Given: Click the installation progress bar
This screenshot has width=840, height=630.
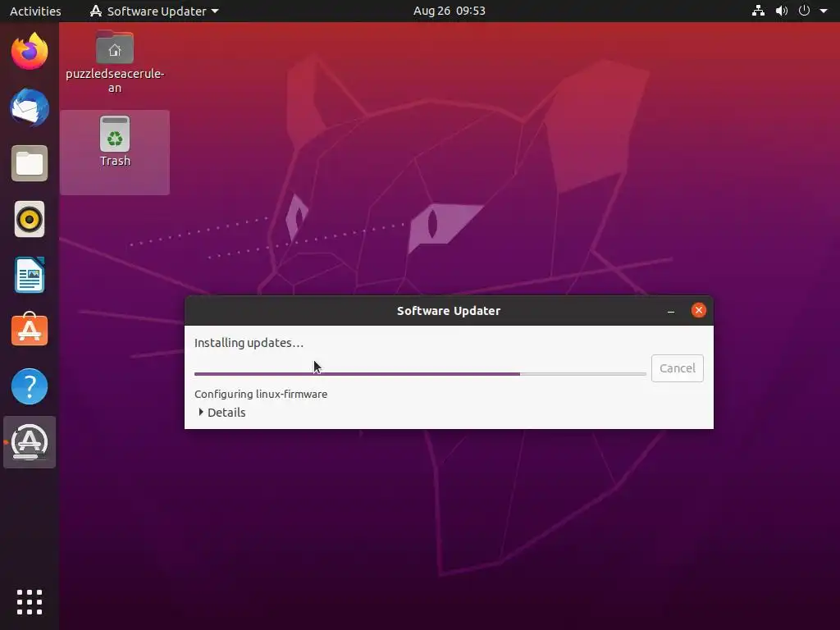Looking at the screenshot, I should pos(420,374).
